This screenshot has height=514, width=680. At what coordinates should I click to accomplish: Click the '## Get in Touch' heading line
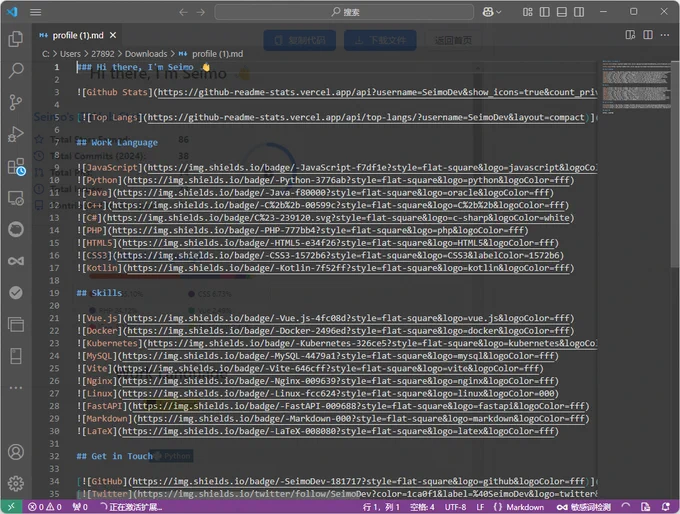pyautogui.click(x=114, y=456)
